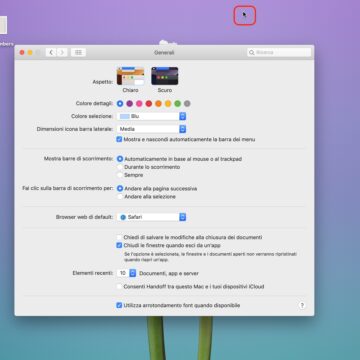The height and width of the screenshot is (360, 360).
Task: Choose the purple accent color
Action: point(130,104)
